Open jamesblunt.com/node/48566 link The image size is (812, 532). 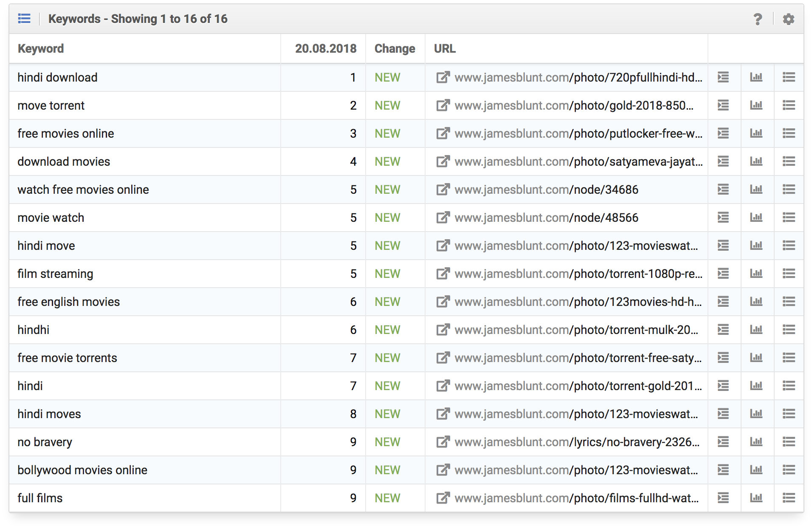click(x=547, y=218)
